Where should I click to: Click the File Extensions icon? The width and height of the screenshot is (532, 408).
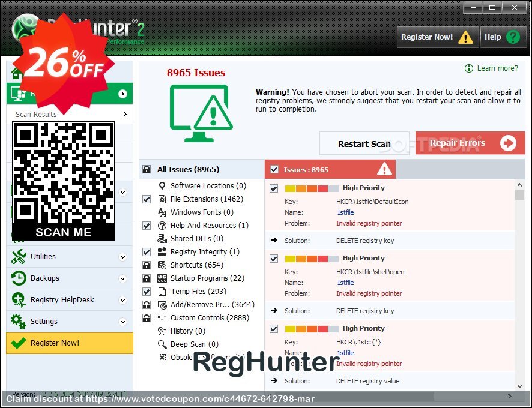[162, 199]
